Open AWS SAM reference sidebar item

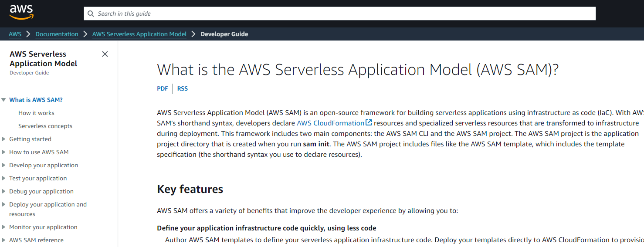tap(36, 240)
